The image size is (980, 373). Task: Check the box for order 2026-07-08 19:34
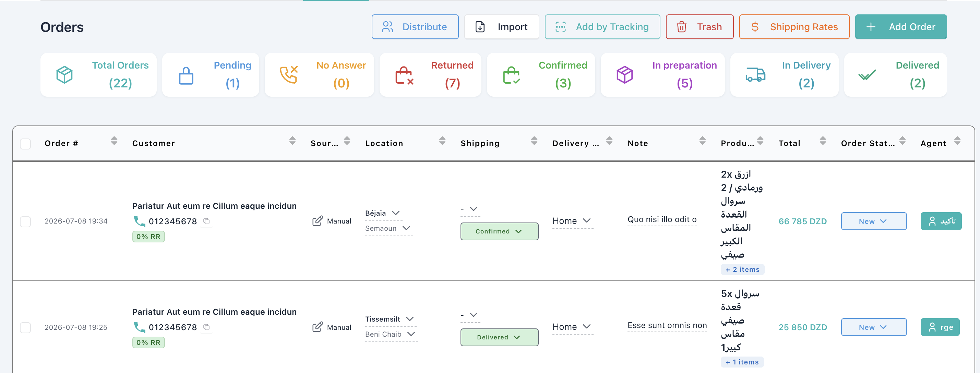[25, 221]
